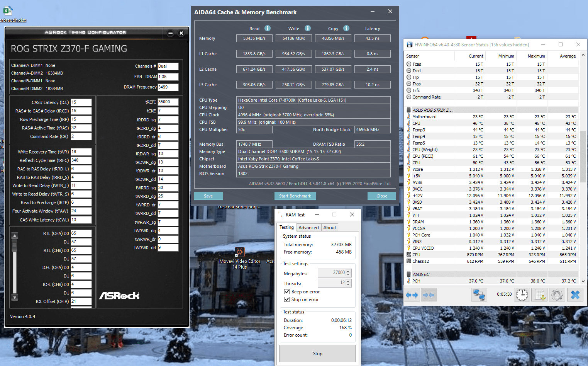The width and height of the screenshot is (588, 366).
Task: Click the DRAM Frequency 3499 field
Action: point(168,87)
